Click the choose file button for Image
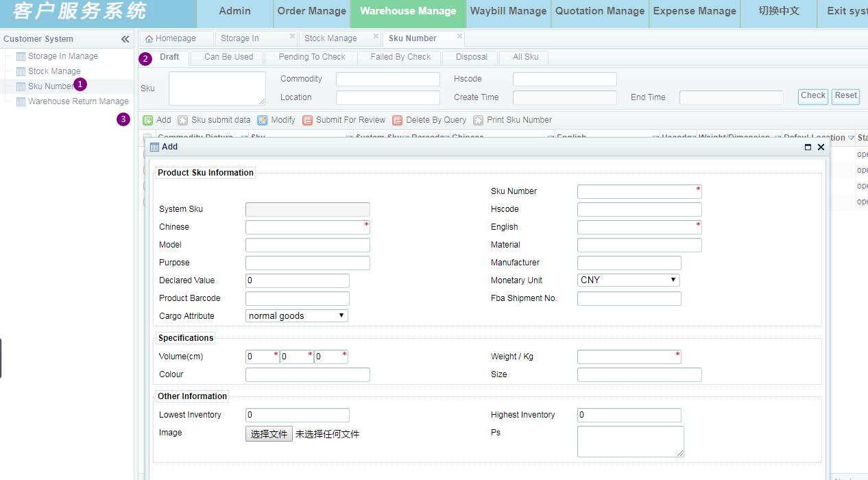 pyautogui.click(x=269, y=434)
